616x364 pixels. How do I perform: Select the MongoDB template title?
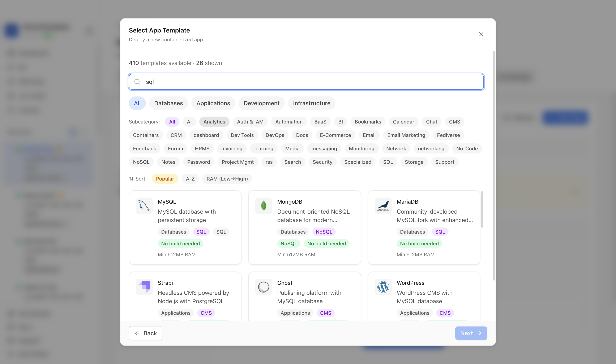point(290,202)
